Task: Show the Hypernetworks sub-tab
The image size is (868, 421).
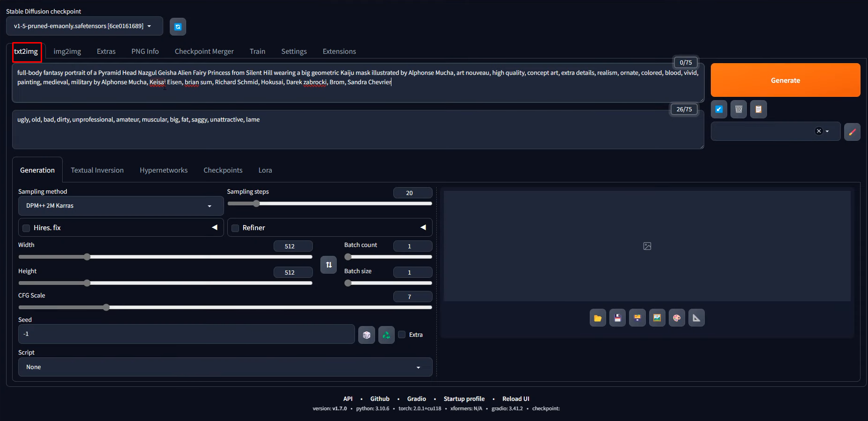Action: (164, 170)
